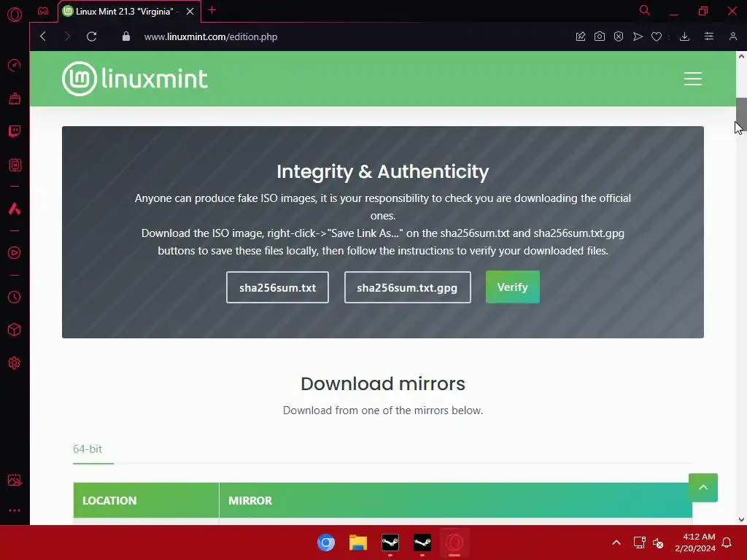Open the notifications bell in taskbar

727,542
